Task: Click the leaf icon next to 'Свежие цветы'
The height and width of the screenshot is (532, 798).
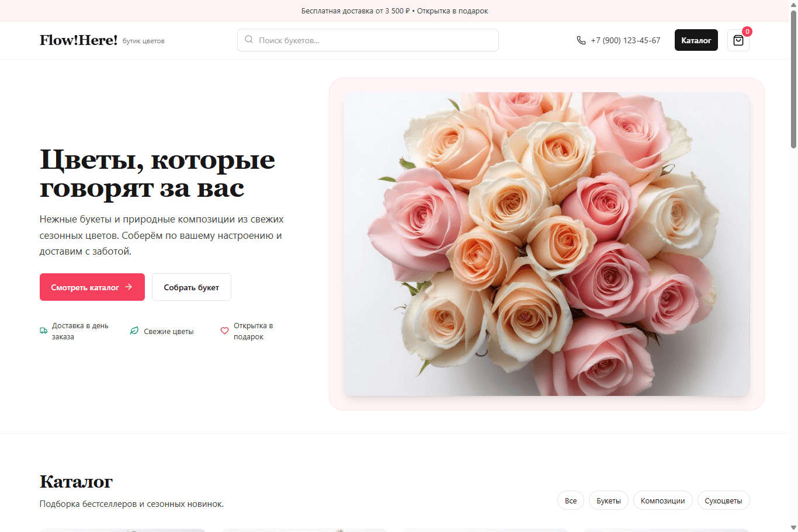Action: pyautogui.click(x=134, y=331)
